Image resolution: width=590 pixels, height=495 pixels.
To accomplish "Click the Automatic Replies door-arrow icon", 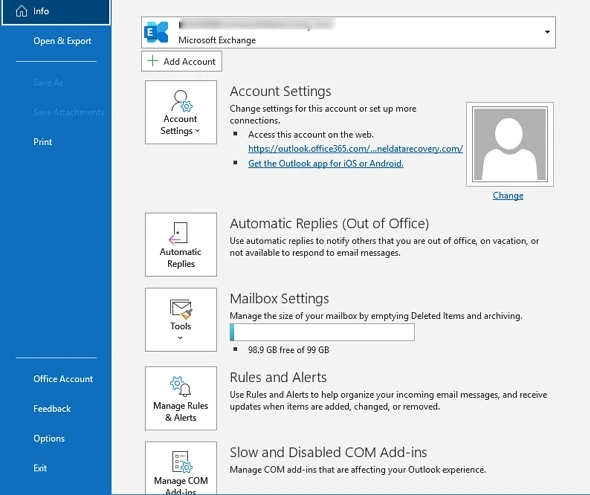I will (x=178, y=233).
